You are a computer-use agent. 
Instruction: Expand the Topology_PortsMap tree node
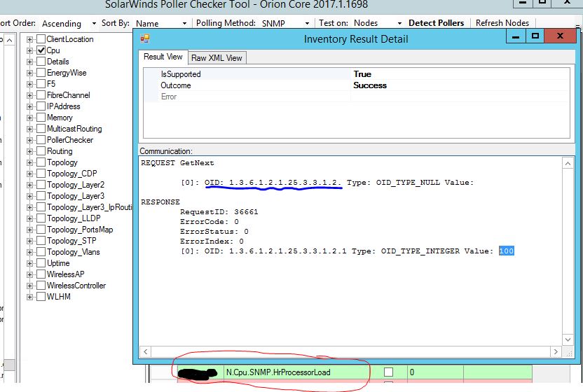(29, 230)
